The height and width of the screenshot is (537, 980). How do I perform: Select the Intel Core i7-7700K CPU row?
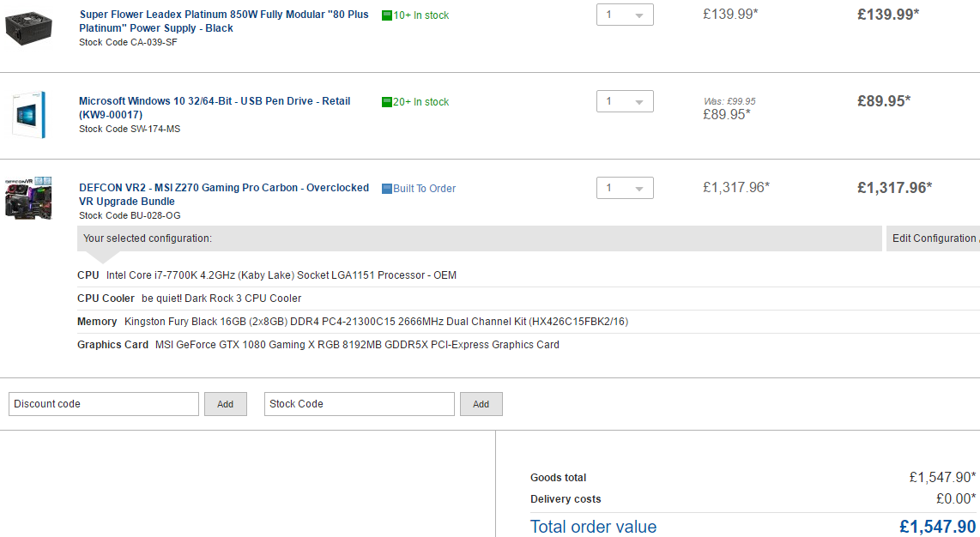(528, 275)
